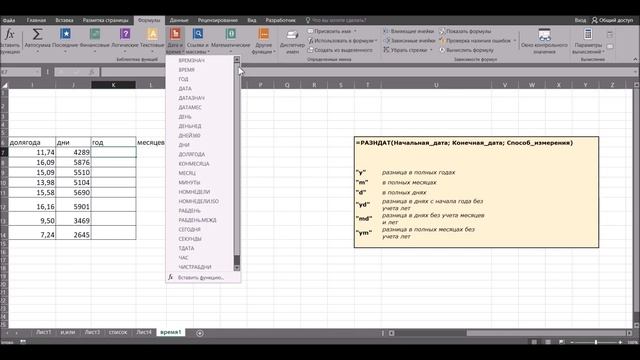The width and height of the screenshot is (640, 360).
Task: Open the Text functions library icon
Action: coord(152,34)
